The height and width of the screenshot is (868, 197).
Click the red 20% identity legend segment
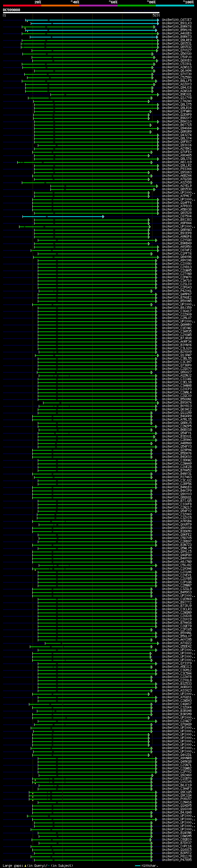22,6
